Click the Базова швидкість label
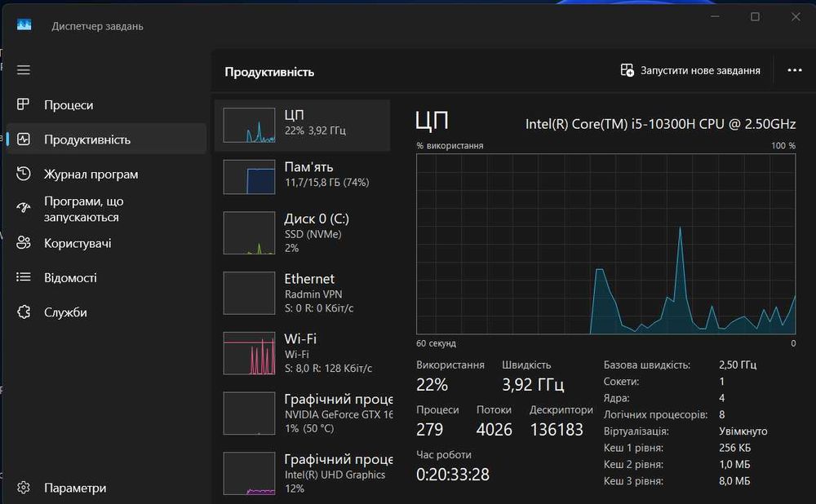This screenshot has width=816, height=504. pyautogui.click(x=647, y=365)
